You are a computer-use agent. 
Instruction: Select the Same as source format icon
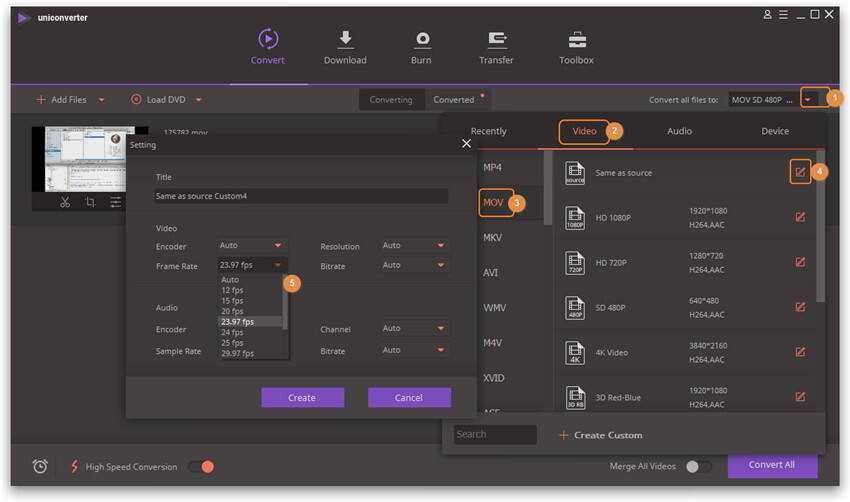pos(575,173)
